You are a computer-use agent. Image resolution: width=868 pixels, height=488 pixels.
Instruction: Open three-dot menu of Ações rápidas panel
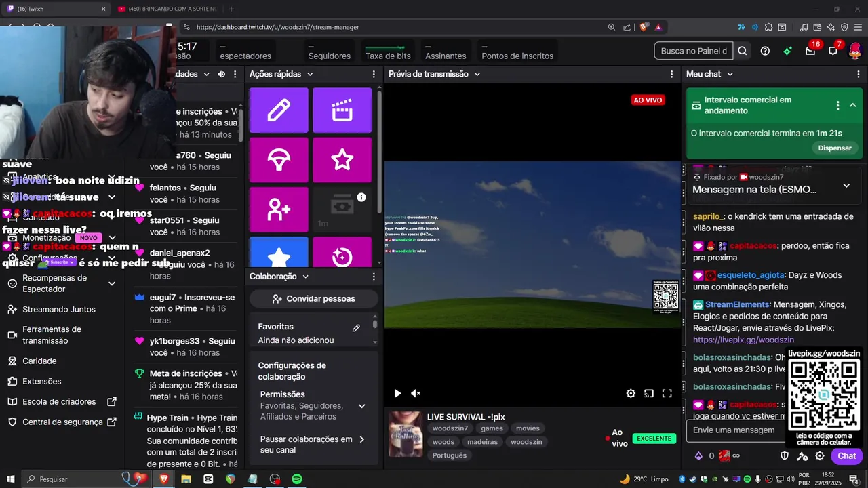[x=374, y=74]
